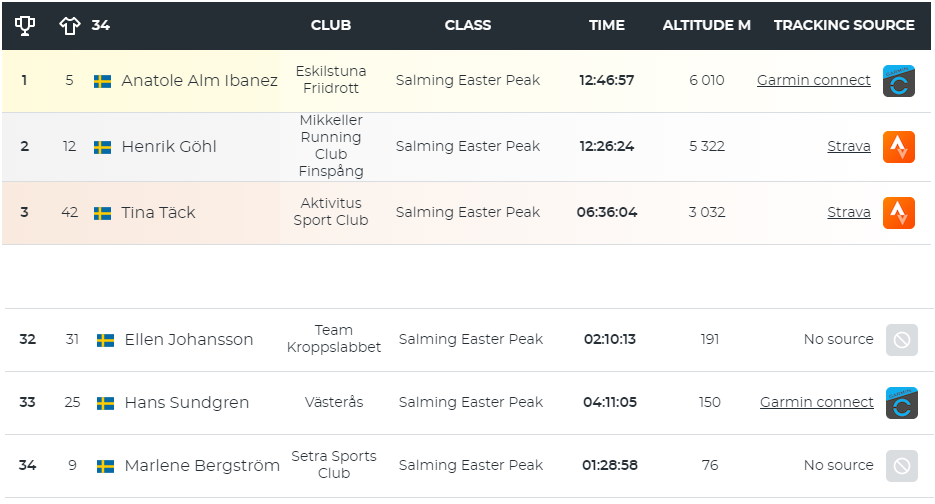Open Garmin Connect icon for Hans Sundgren
The width and height of the screenshot is (935, 504).
pos(902,403)
